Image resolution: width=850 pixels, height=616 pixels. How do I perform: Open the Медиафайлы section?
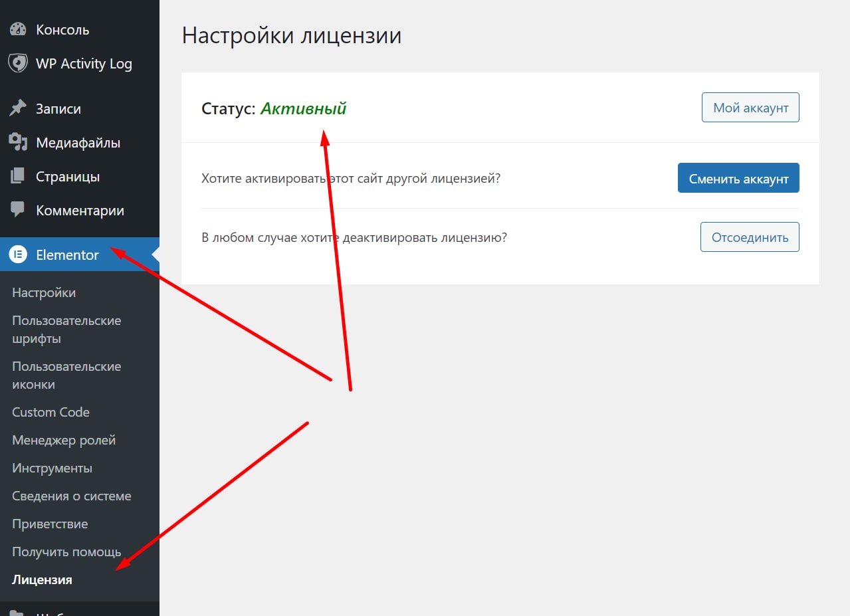[80, 142]
